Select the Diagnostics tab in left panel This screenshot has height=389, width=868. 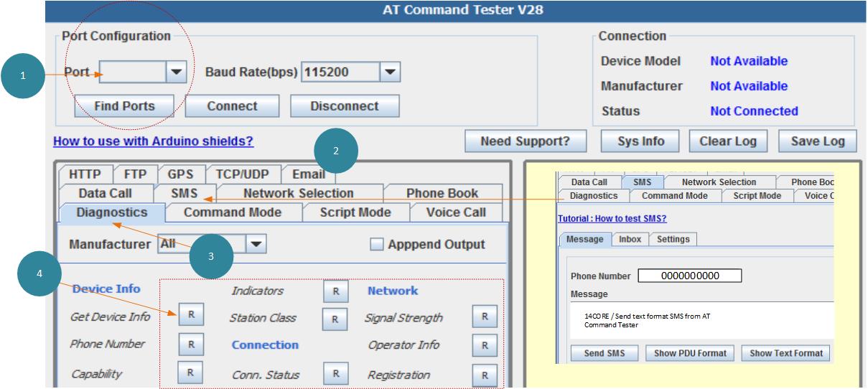[112, 212]
